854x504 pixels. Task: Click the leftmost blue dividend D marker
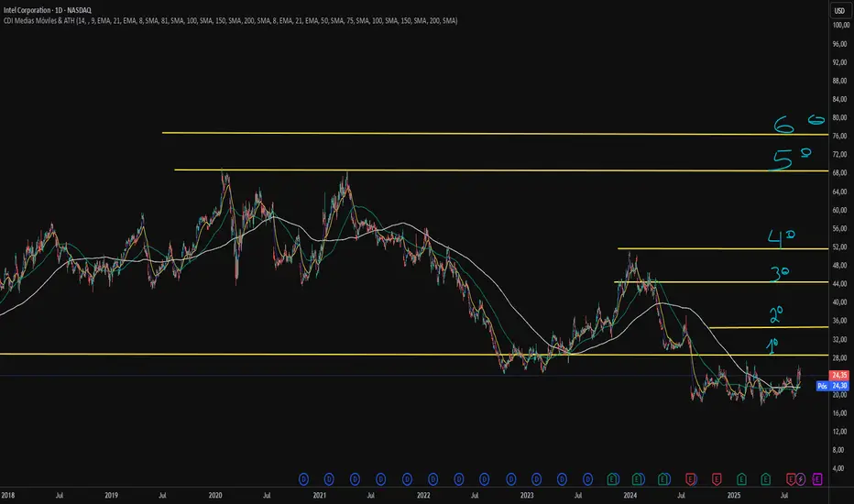point(304,479)
